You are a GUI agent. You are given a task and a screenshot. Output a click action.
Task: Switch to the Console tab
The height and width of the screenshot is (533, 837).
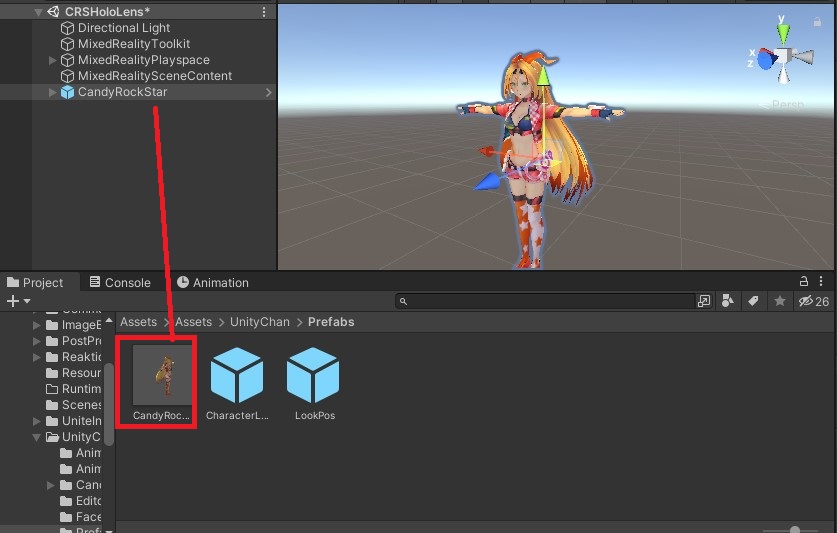coord(120,283)
